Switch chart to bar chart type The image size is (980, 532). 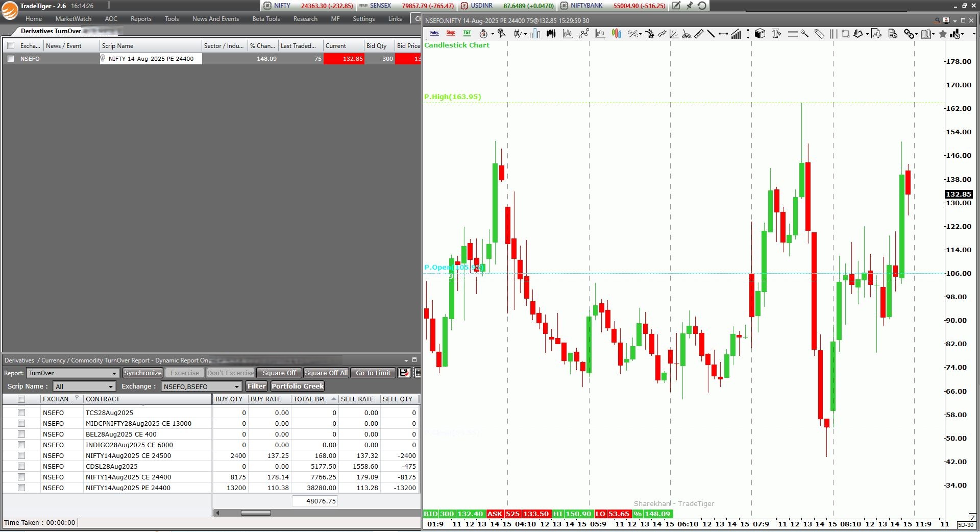pos(535,34)
